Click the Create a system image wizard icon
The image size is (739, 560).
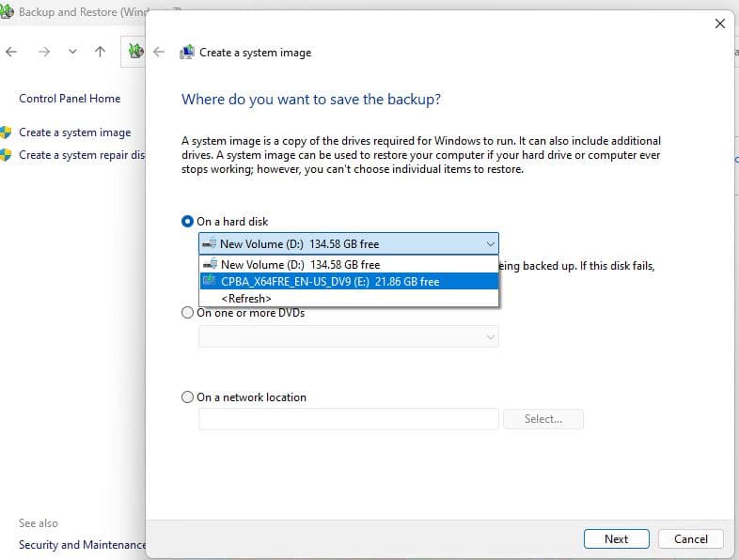point(187,53)
